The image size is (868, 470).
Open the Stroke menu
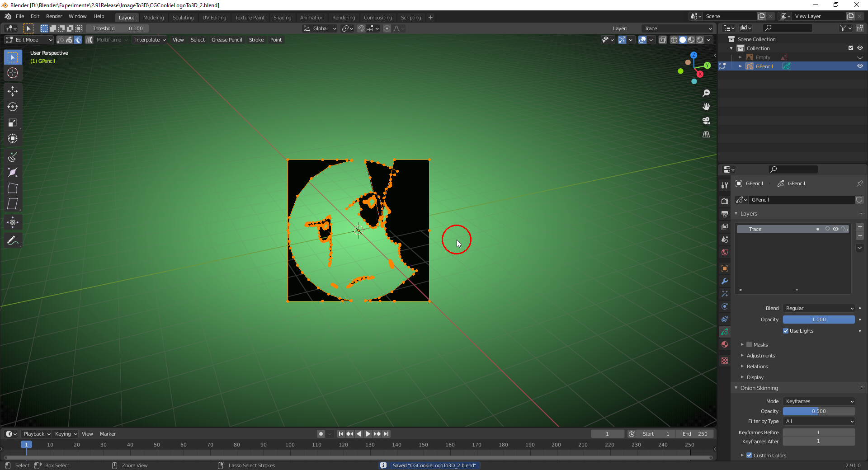point(256,40)
